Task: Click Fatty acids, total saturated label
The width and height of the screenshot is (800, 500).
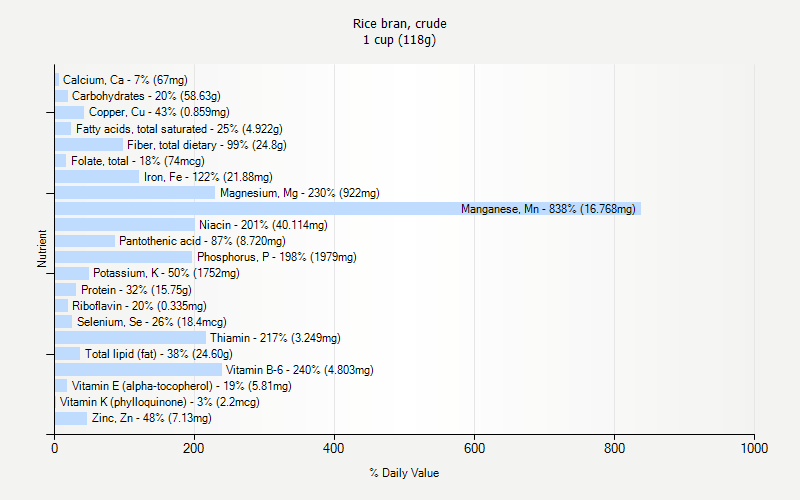Action: point(179,129)
